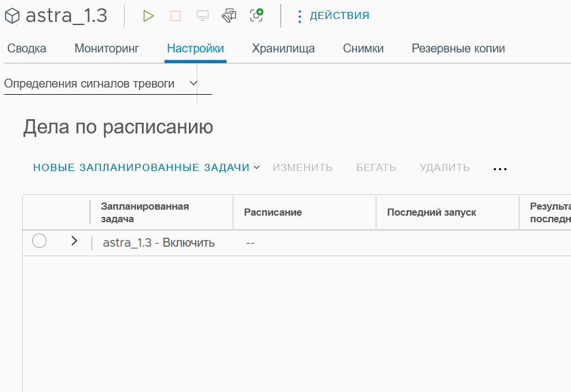The image size is (571, 392).
Task: Click the ИЗМЕНИТЬ button
Action: (x=303, y=167)
